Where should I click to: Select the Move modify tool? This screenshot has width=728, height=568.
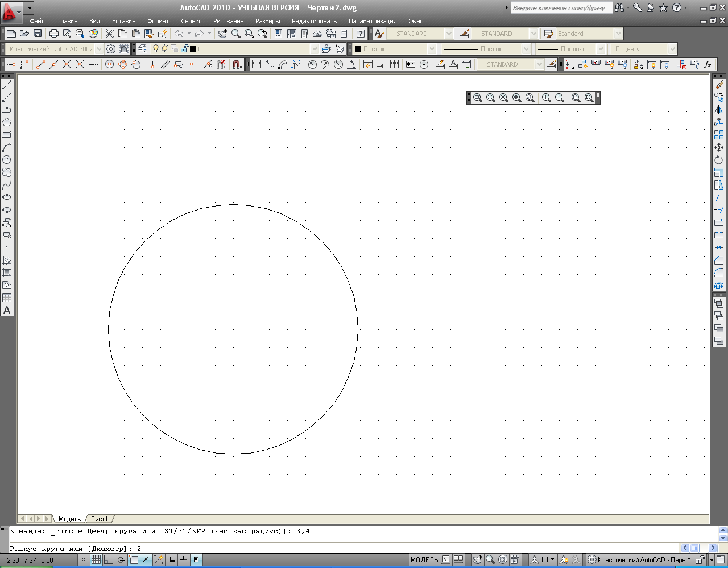[719, 147]
